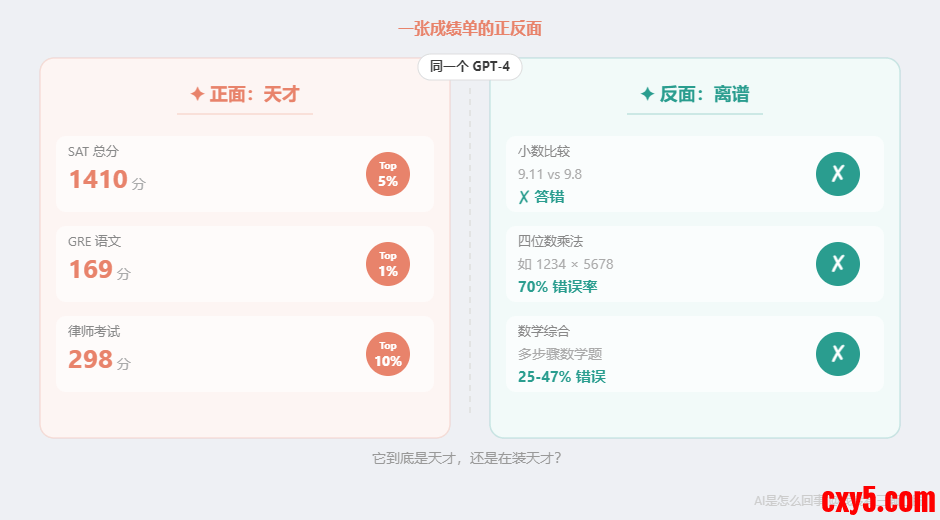Click the 小数比较 label
940x520 pixels.
[x=544, y=151]
